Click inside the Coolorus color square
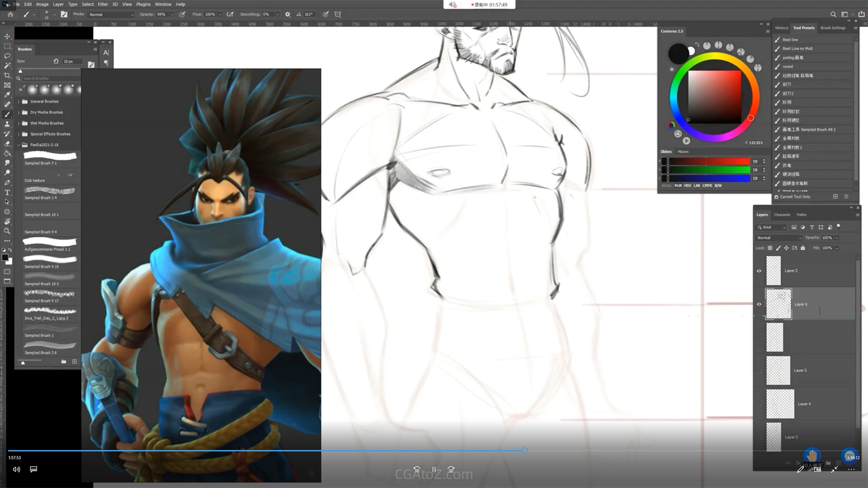The width and height of the screenshot is (868, 488). pyautogui.click(x=714, y=96)
